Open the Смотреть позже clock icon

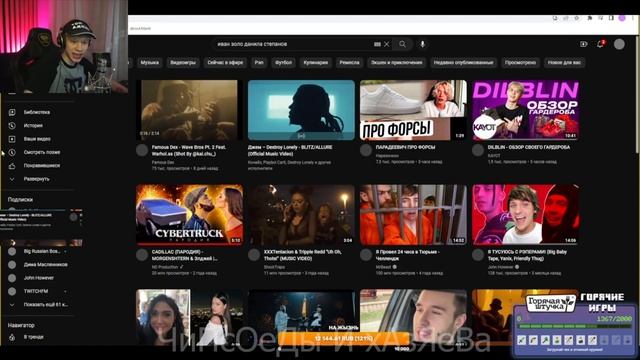[12, 152]
